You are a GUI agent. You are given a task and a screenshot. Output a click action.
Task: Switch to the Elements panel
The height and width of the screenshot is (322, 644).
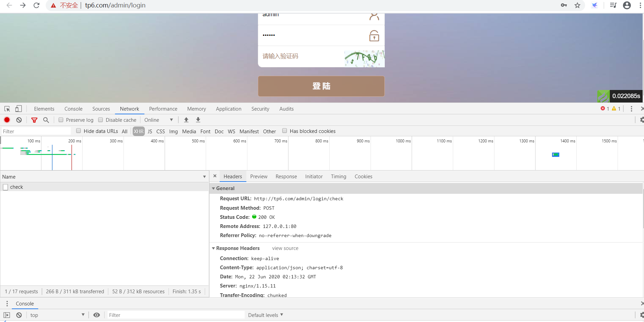(x=44, y=109)
